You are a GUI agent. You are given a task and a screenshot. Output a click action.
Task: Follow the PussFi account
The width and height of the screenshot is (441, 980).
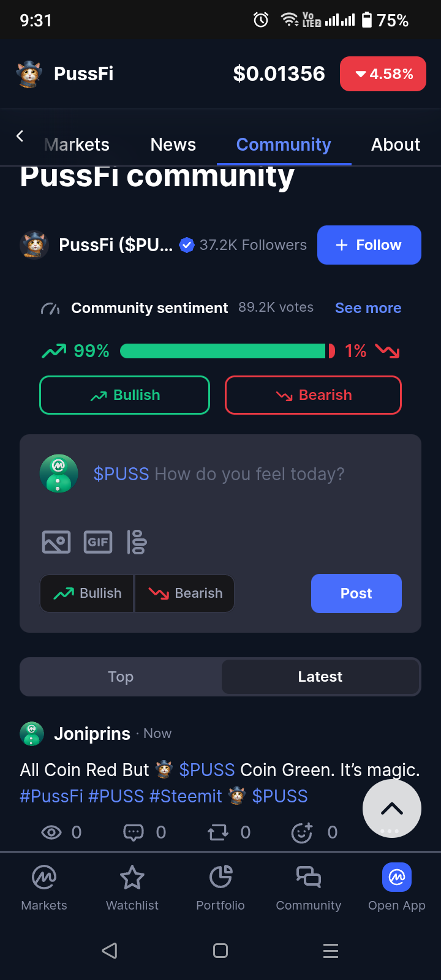(x=369, y=245)
